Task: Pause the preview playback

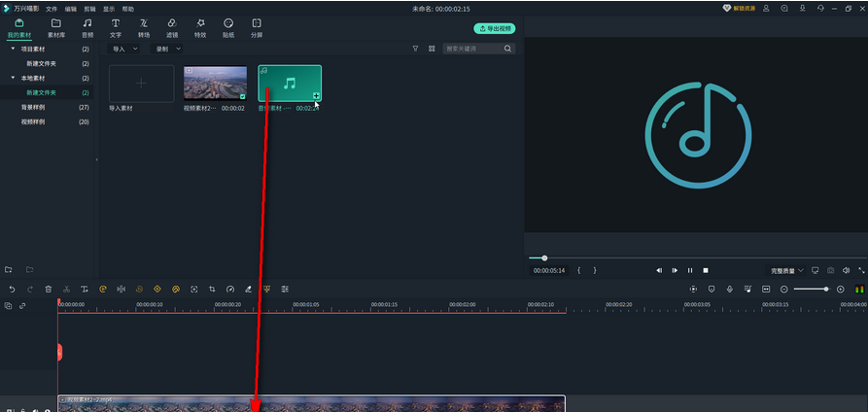Action: (x=690, y=271)
